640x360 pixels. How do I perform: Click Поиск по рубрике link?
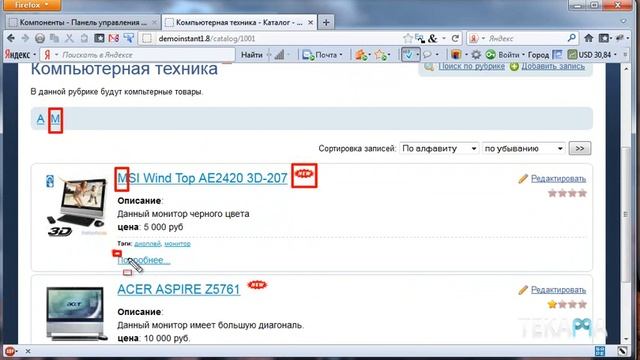(471, 66)
